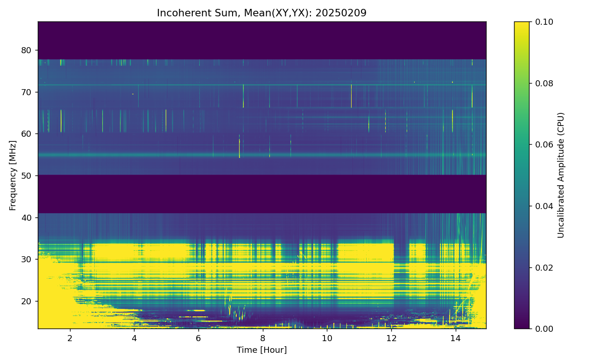Click the yellow vertical streak near 10.8 hours, 70 MHz
The image size is (607, 364).
tap(351, 97)
